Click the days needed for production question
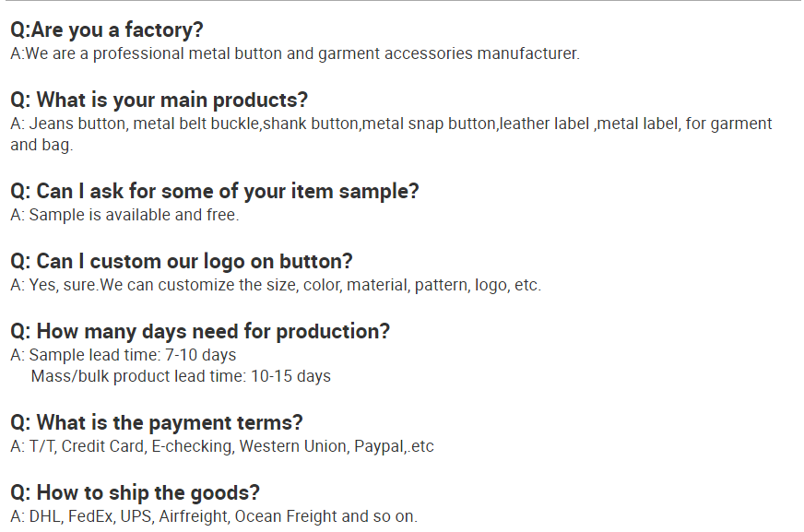The image size is (804, 532). (200, 332)
